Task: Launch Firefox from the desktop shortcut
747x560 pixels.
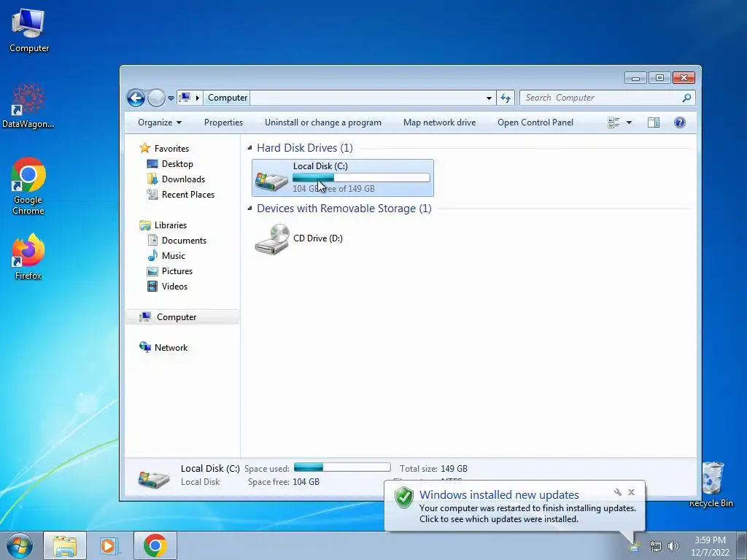Action: (28, 256)
